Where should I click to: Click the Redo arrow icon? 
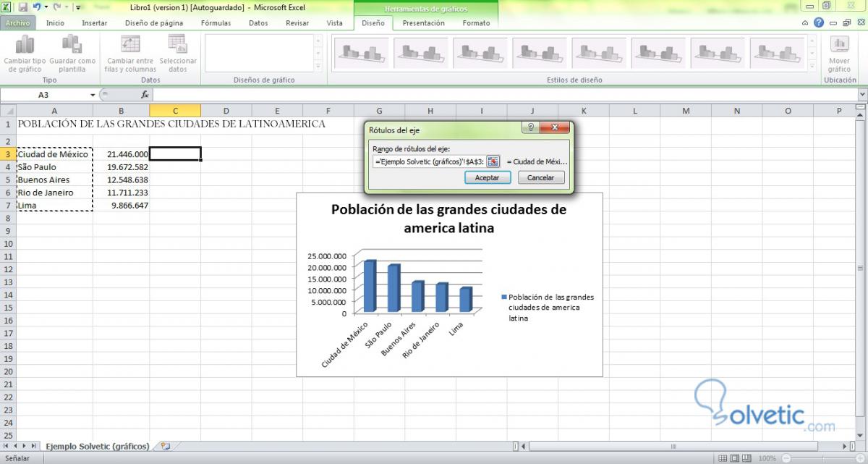pyautogui.click(x=56, y=7)
